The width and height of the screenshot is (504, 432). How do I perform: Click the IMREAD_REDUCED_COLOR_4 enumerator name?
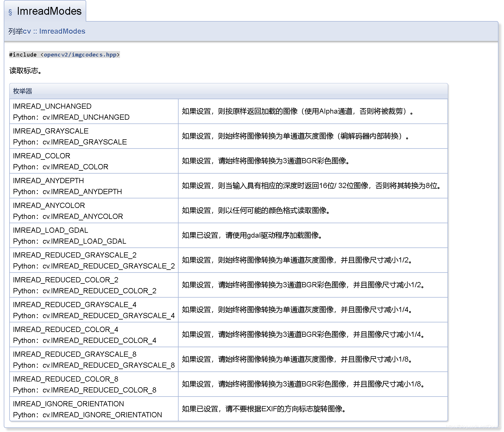[66, 329]
